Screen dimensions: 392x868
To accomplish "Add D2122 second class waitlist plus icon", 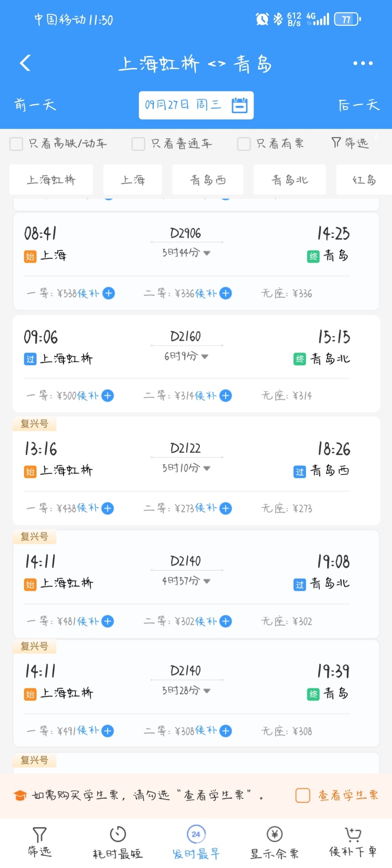I will [x=225, y=508].
